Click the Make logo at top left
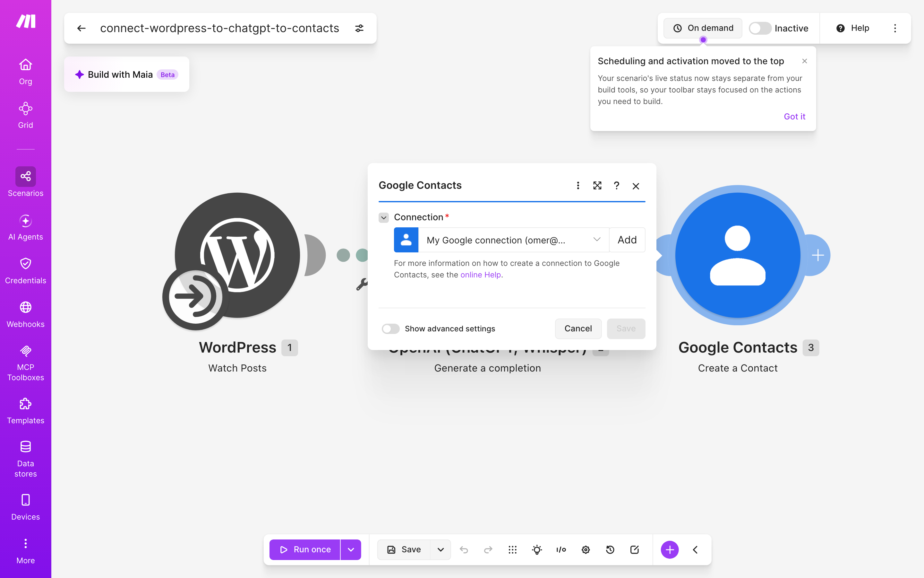This screenshot has height=578, width=924. [26, 22]
